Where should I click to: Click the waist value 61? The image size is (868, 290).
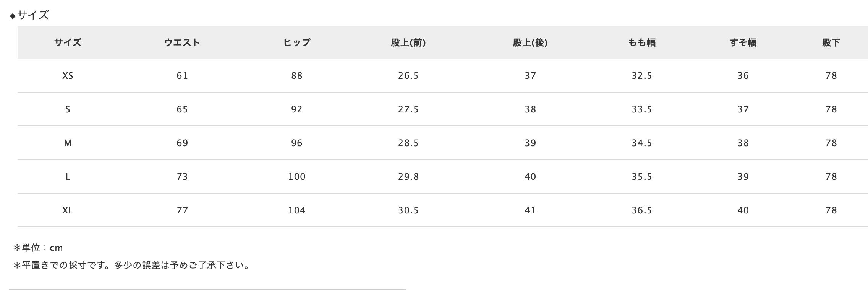click(182, 76)
